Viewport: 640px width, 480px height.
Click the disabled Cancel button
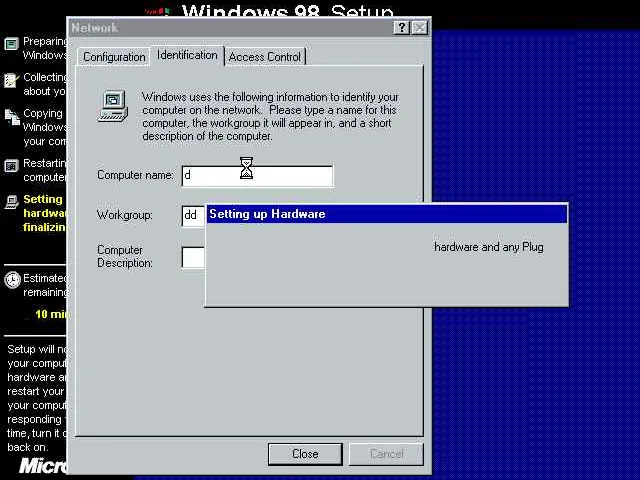point(386,454)
